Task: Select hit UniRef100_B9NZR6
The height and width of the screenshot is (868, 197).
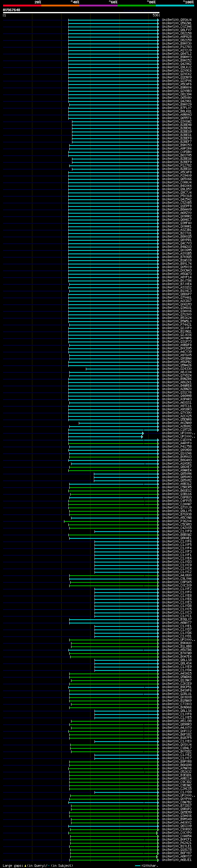Action: [176, 379]
